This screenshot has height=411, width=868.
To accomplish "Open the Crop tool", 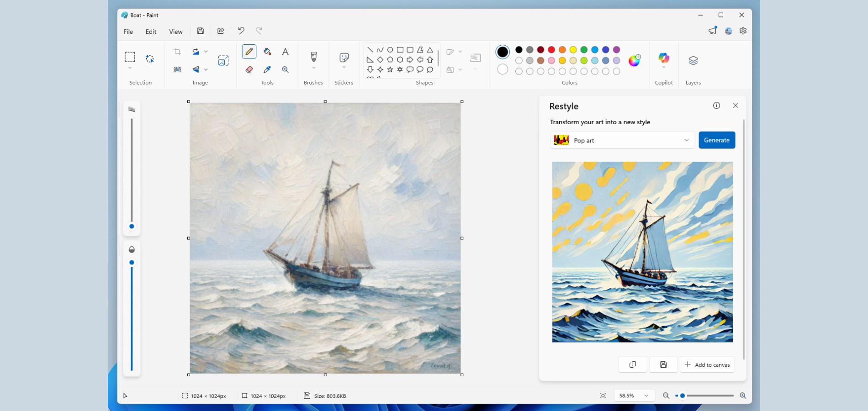I will coord(177,52).
